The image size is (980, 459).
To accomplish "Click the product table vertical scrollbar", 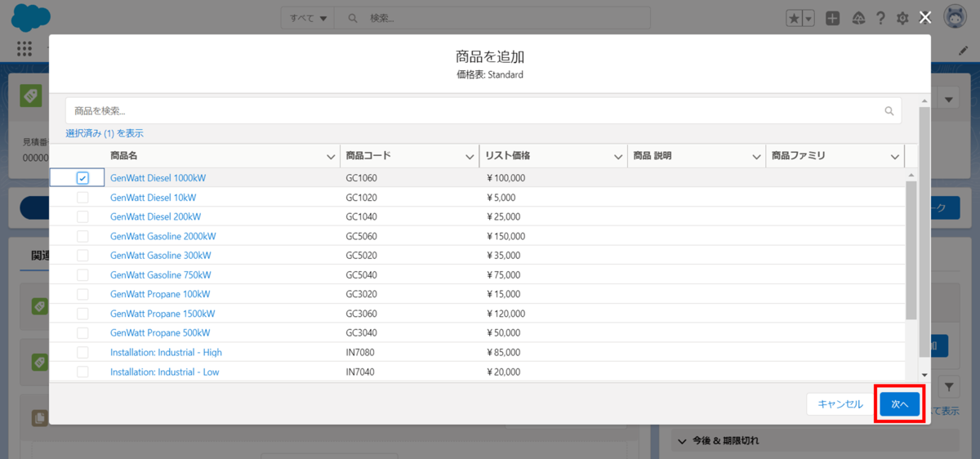I will (x=911, y=251).
